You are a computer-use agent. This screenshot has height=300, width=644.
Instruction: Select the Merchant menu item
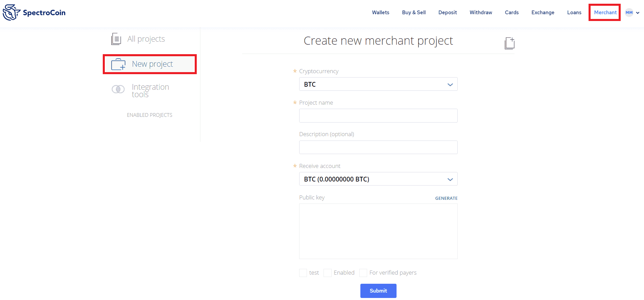tap(605, 13)
